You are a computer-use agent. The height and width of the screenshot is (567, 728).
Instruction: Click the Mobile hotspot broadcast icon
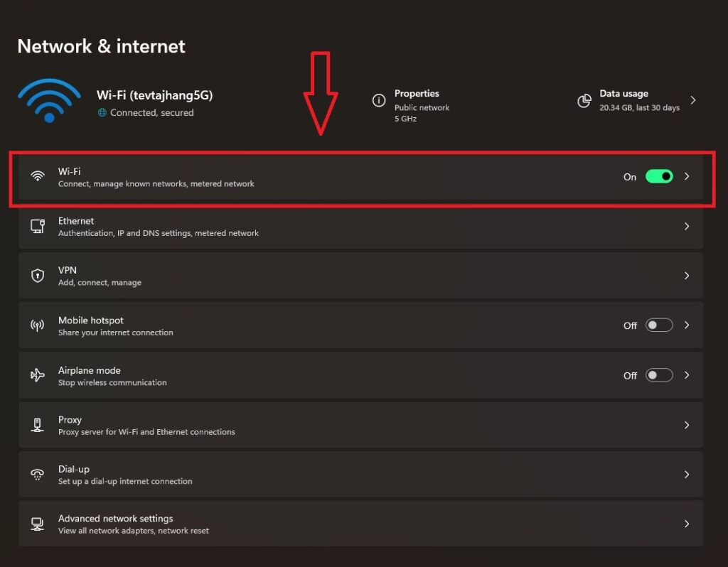click(38, 325)
